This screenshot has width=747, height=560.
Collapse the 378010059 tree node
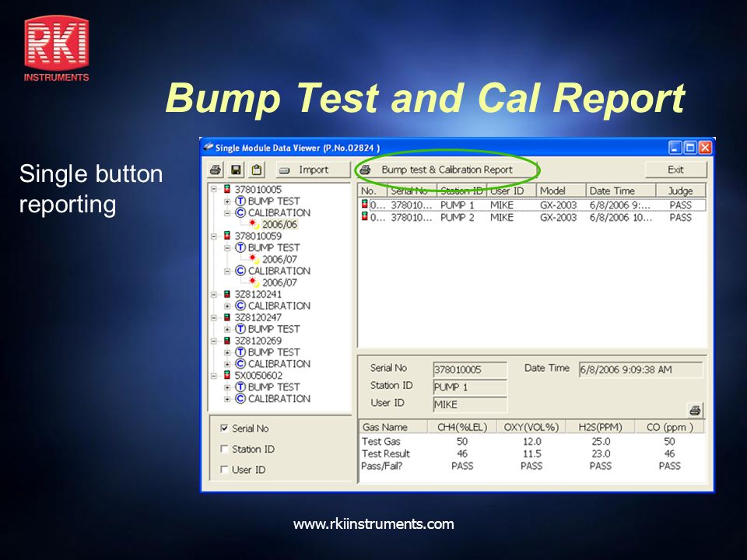point(214,236)
